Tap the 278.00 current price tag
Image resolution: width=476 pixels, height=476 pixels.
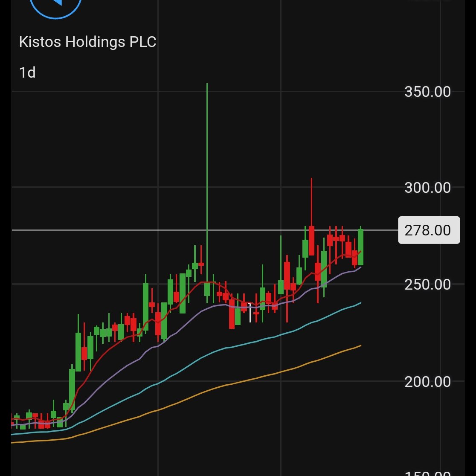pos(429,230)
